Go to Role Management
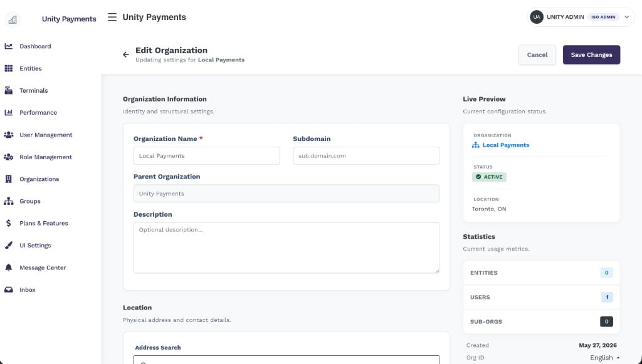This screenshot has height=364, width=642. click(45, 157)
